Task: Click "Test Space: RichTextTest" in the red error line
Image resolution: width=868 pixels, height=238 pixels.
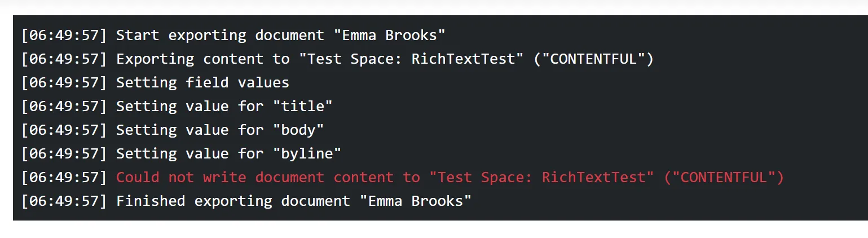Action: [x=542, y=178]
